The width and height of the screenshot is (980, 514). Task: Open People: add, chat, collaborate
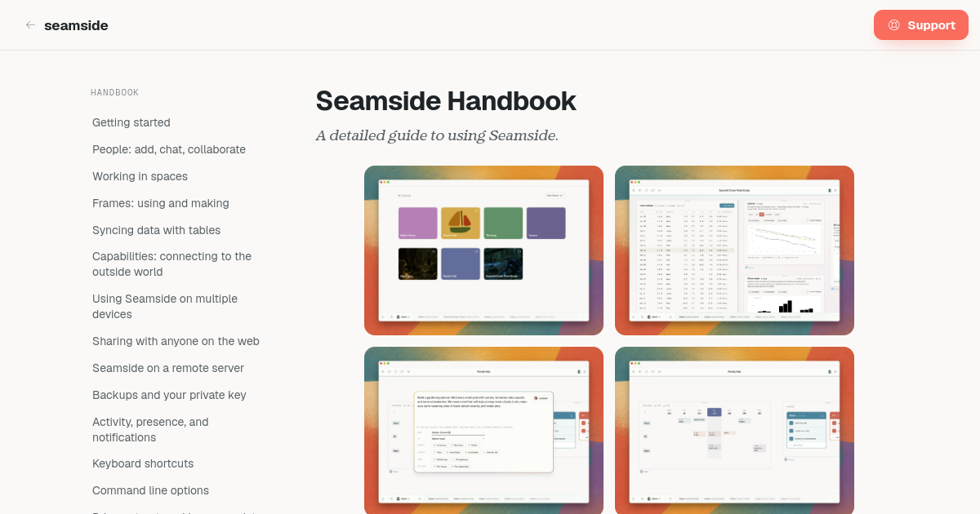[x=169, y=149]
